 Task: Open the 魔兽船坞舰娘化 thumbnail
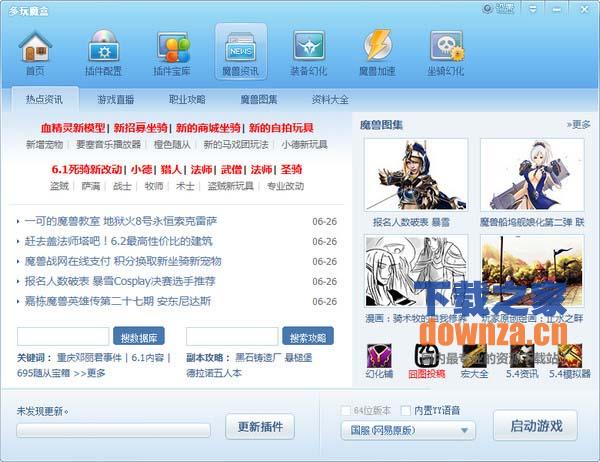[532, 175]
